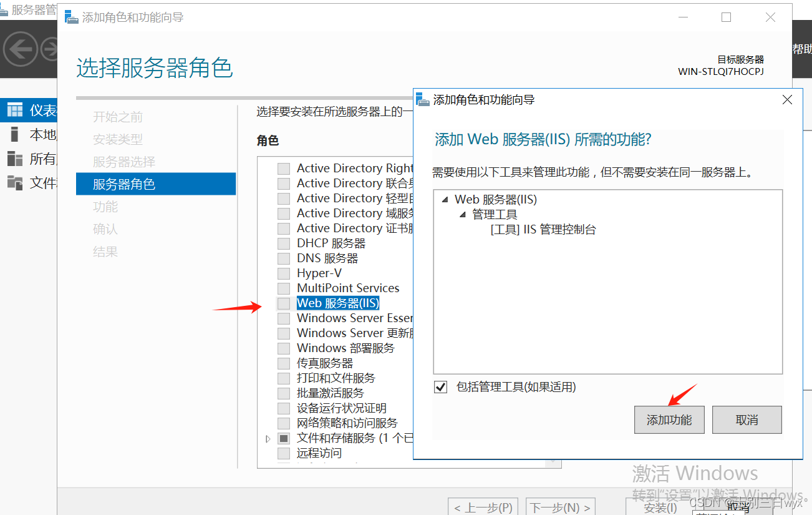Click the 添加功能 button
The width and height of the screenshot is (812, 515).
click(x=669, y=420)
